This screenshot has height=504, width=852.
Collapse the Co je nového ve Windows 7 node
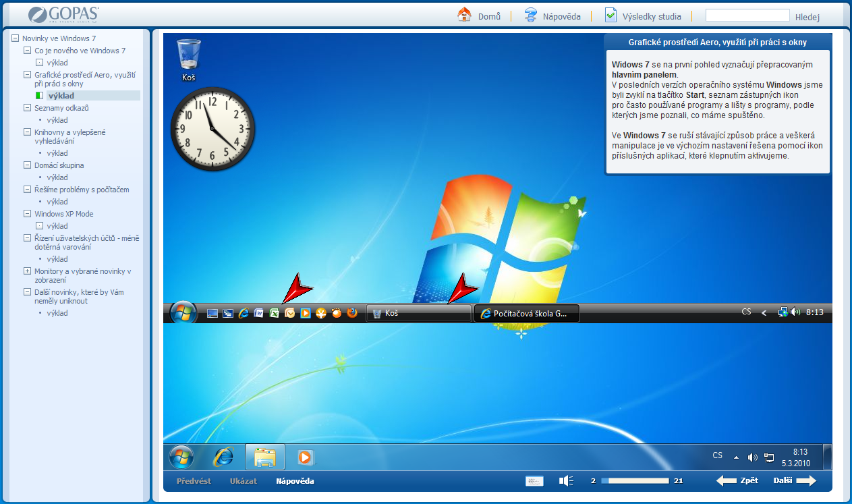[x=27, y=51]
